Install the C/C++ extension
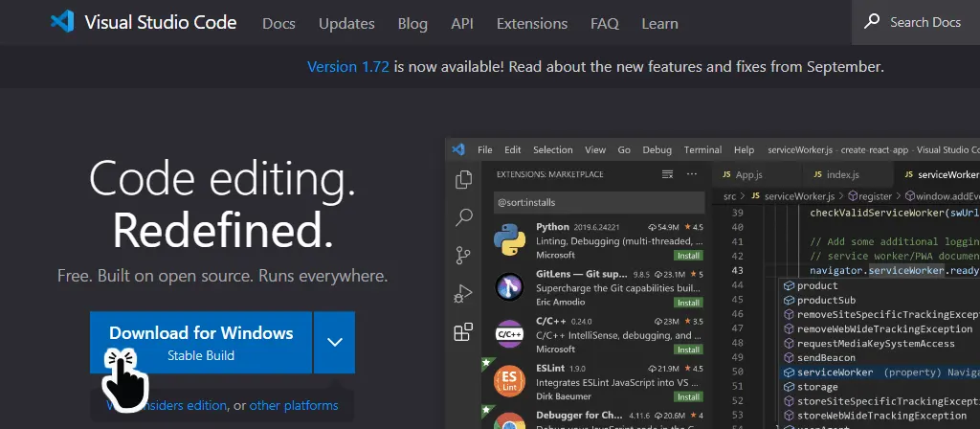This screenshot has width=980, height=429. (x=688, y=350)
